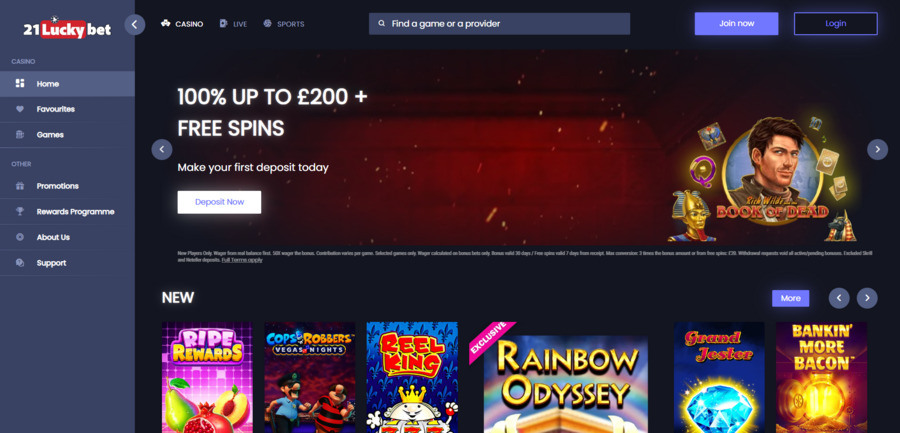Image resolution: width=900 pixels, height=433 pixels.
Task: Open the Support chat icon
Action: click(20, 262)
